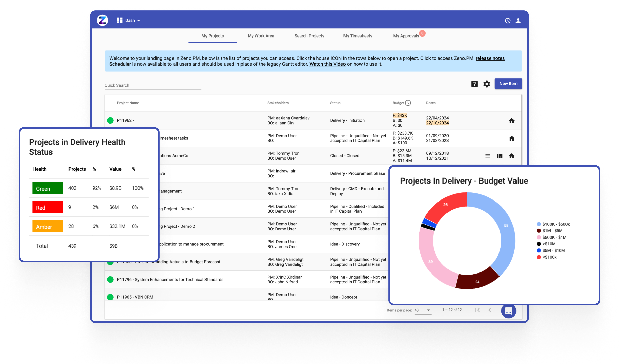
Task: Click the Zeno.PM logo icon
Action: (102, 20)
